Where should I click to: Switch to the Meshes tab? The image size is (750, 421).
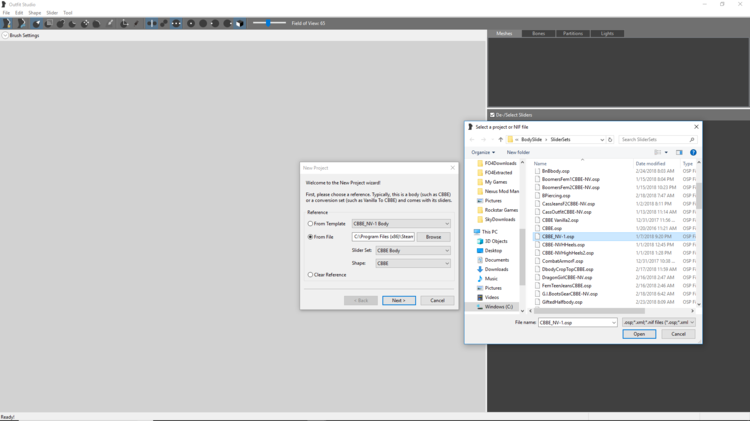[x=504, y=33]
